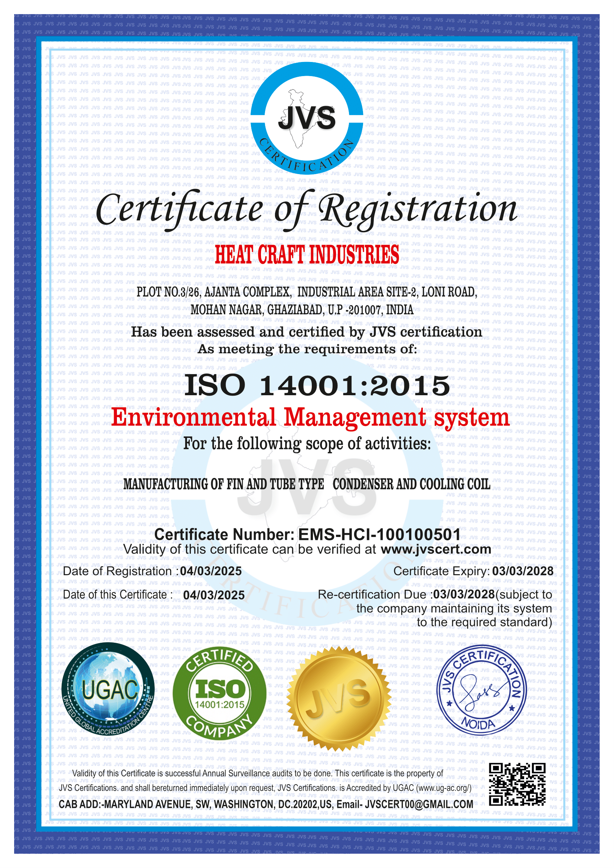614x868 pixels.
Task: Click Date of this Certificate 04/03/2025
Action: [x=154, y=595]
